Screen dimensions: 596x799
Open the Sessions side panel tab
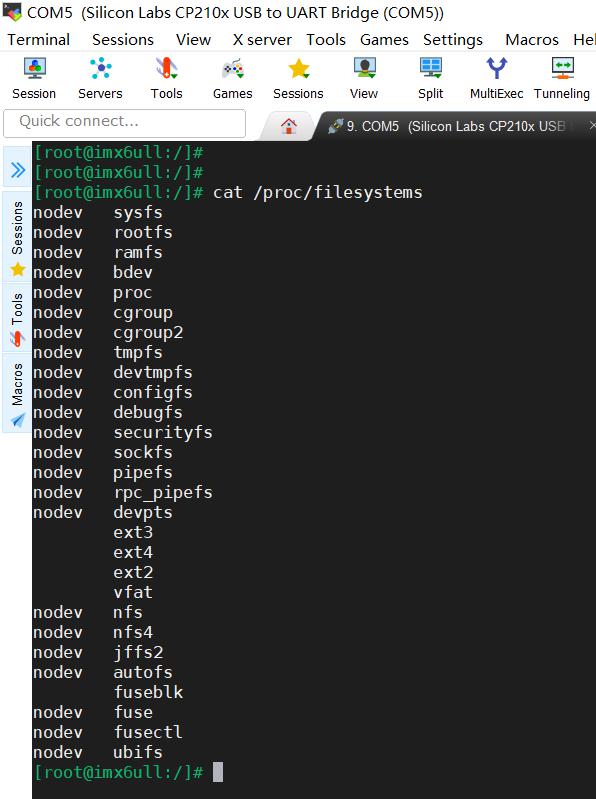(x=17, y=237)
